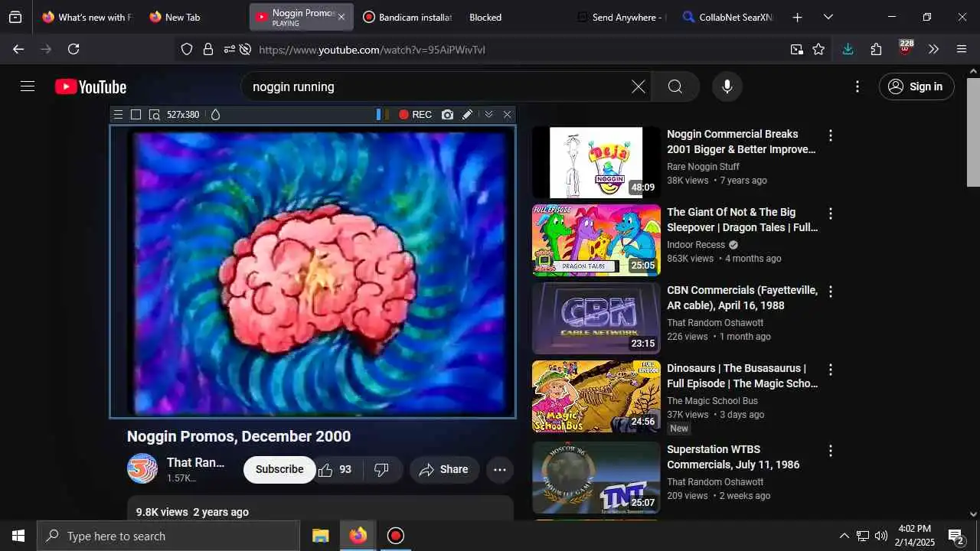Open uBlock extension with 228 badge

906,49
